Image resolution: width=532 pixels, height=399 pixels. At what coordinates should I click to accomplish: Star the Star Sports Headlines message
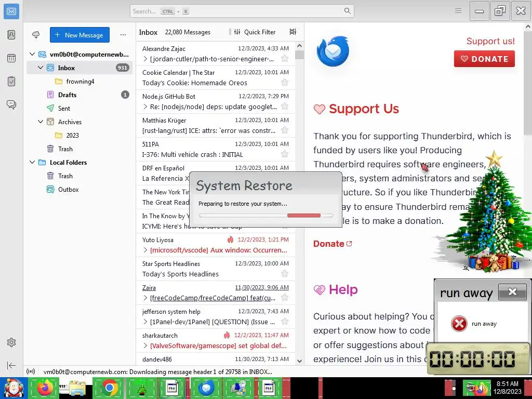click(x=285, y=273)
